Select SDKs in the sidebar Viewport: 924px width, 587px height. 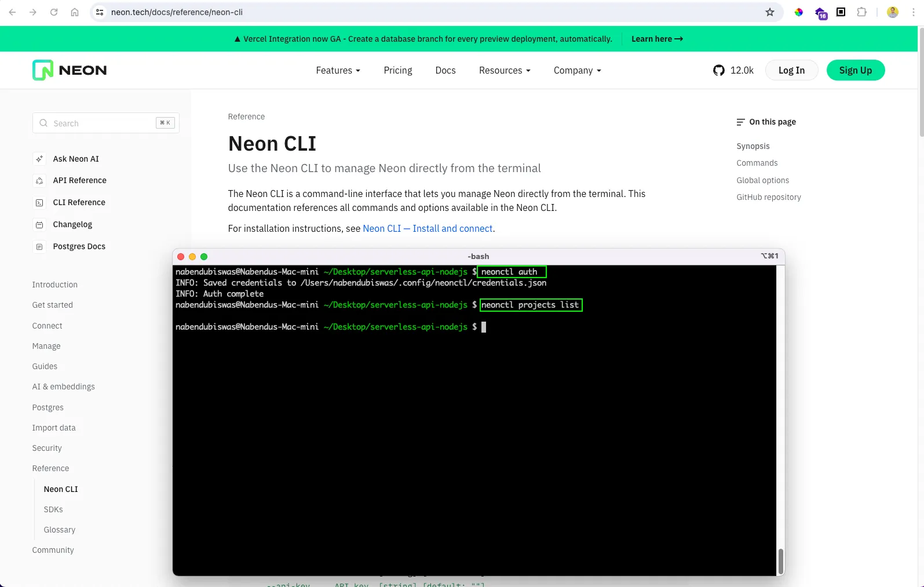53,509
